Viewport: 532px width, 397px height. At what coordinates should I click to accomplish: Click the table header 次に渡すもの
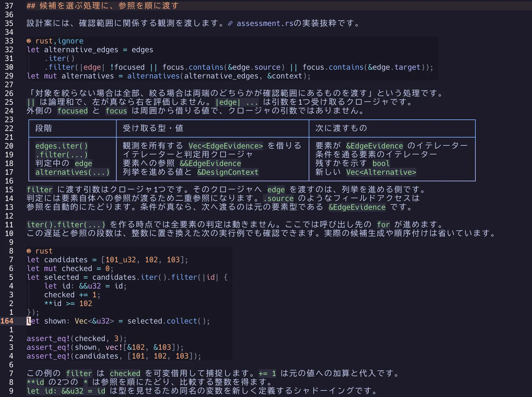pos(341,128)
